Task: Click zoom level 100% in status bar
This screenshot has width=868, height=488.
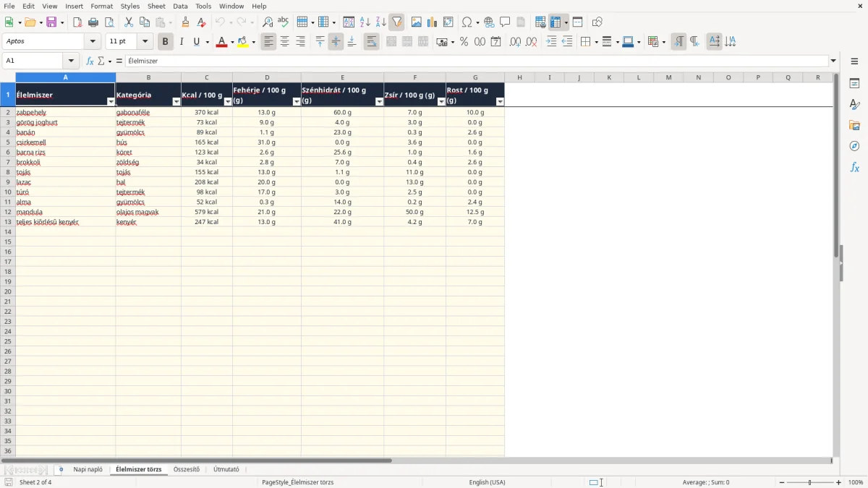Action: click(856, 482)
